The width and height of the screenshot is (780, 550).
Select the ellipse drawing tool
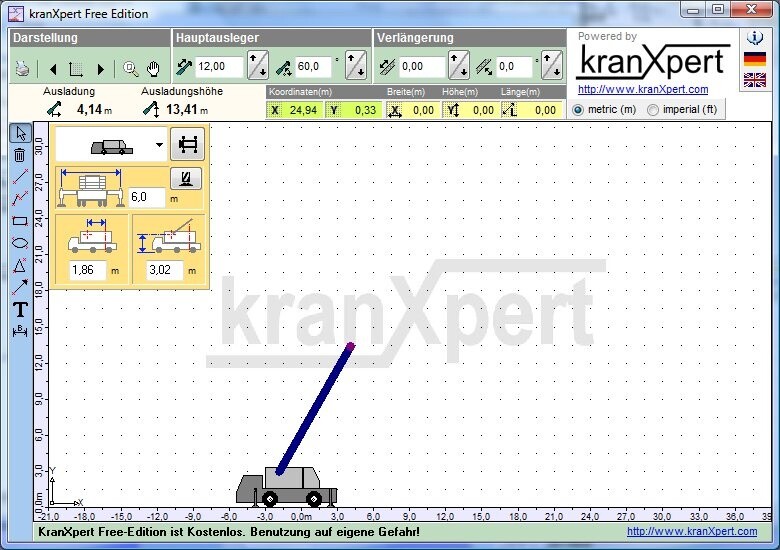tap(20, 243)
